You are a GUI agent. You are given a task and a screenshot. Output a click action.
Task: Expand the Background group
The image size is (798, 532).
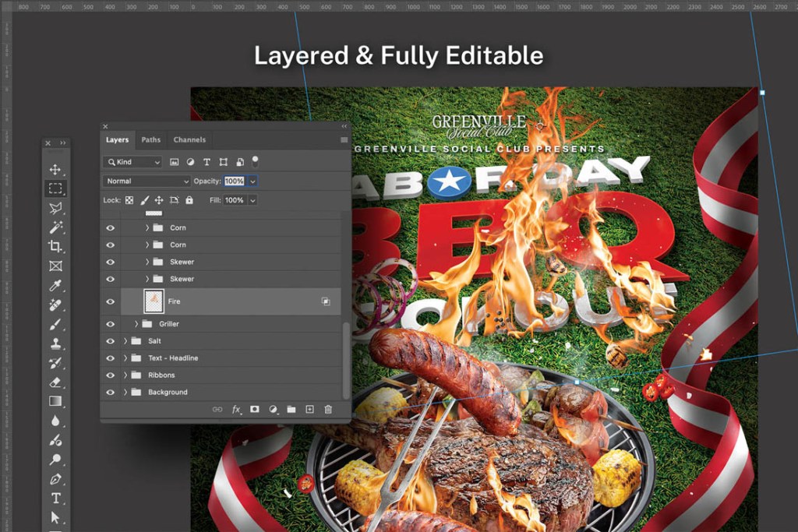(125, 392)
